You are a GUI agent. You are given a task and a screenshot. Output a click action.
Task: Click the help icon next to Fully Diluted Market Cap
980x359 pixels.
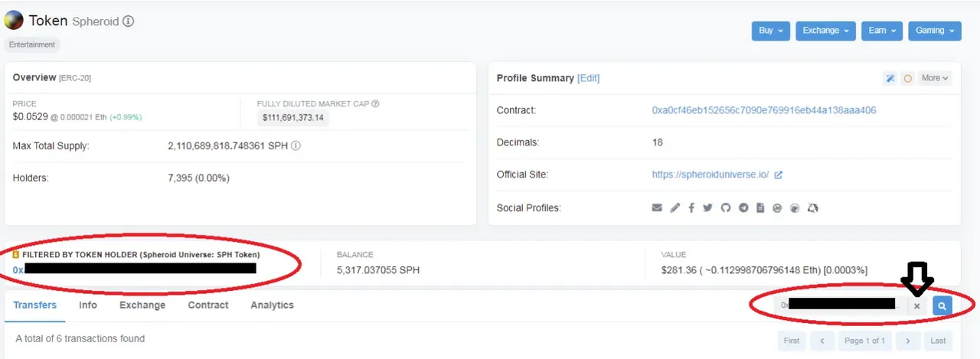(x=375, y=103)
